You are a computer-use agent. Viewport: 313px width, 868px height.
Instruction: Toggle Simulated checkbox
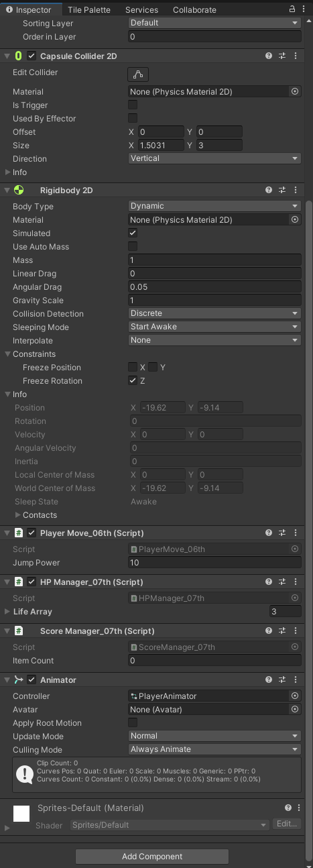click(133, 233)
